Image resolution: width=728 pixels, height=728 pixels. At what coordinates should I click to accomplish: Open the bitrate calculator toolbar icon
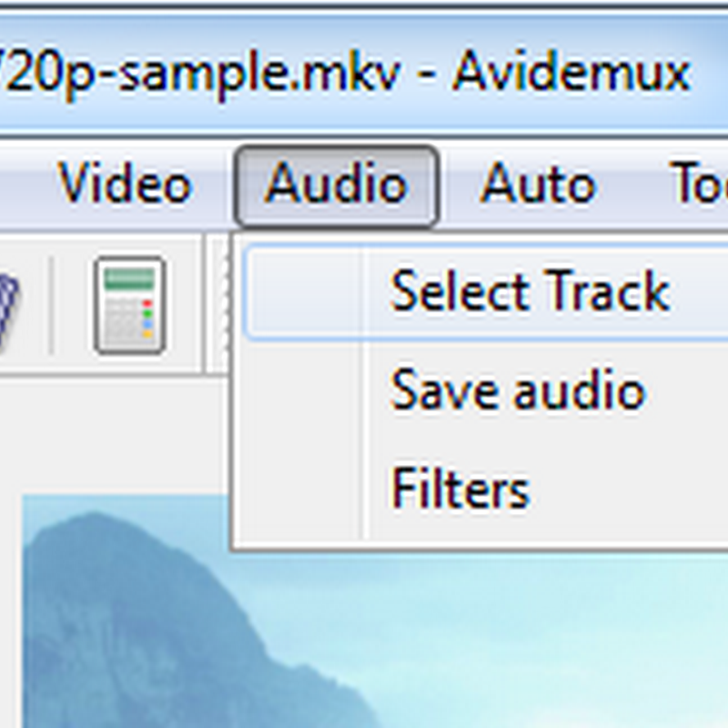129,306
